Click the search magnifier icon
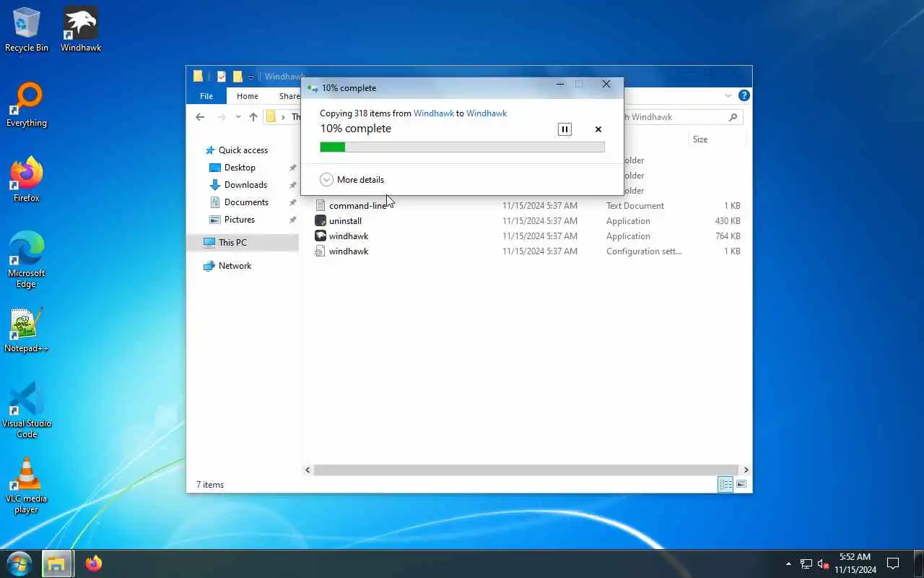The width and height of the screenshot is (924, 578). [x=733, y=117]
